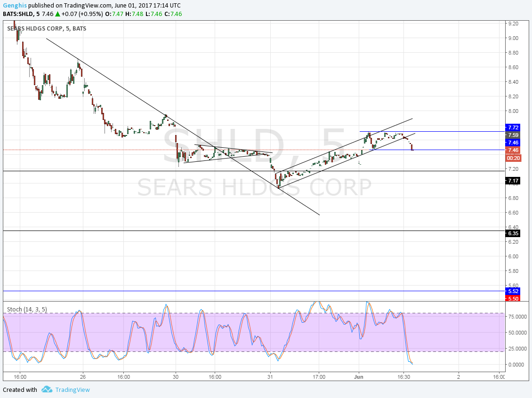Select the grey 7.59 price label

click(x=512, y=135)
